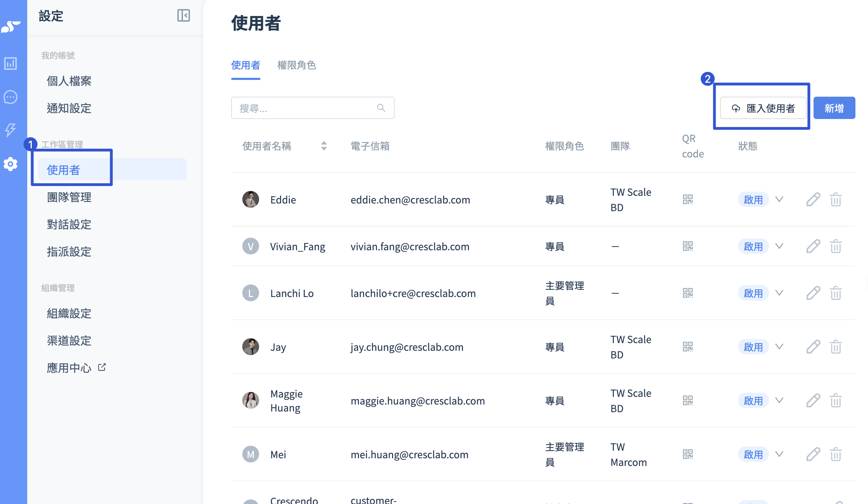Screen dimensions: 868x504
Task: Open Maggie Huang's status dropdown chevron
Action: click(x=779, y=401)
